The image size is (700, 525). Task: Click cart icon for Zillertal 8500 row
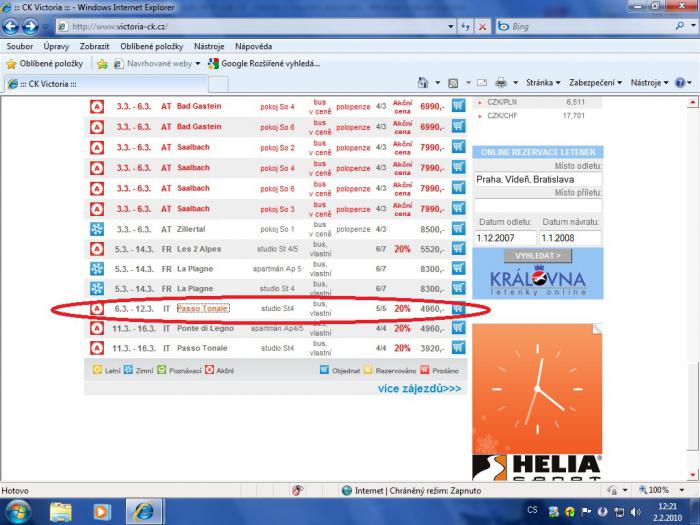point(458,229)
